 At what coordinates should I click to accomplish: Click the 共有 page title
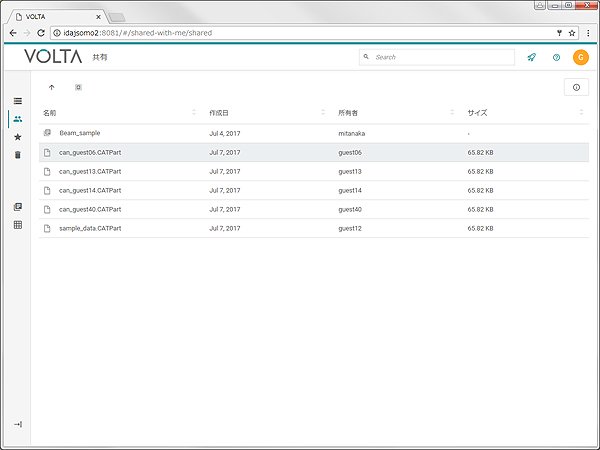tap(99, 57)
